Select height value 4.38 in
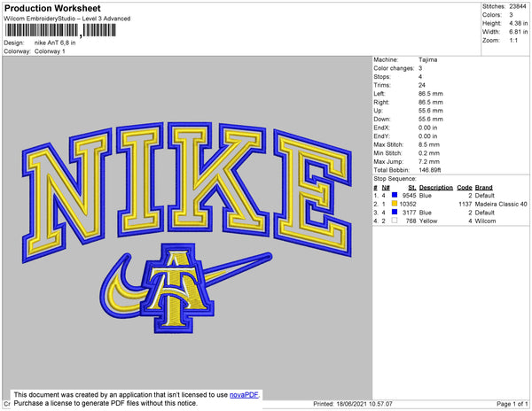 coord(518,23)
